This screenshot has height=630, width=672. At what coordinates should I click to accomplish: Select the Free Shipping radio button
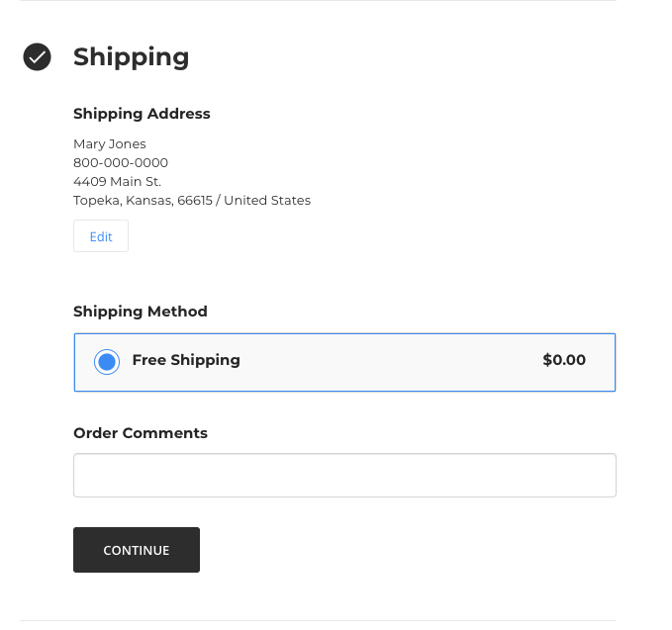(107, 362)
